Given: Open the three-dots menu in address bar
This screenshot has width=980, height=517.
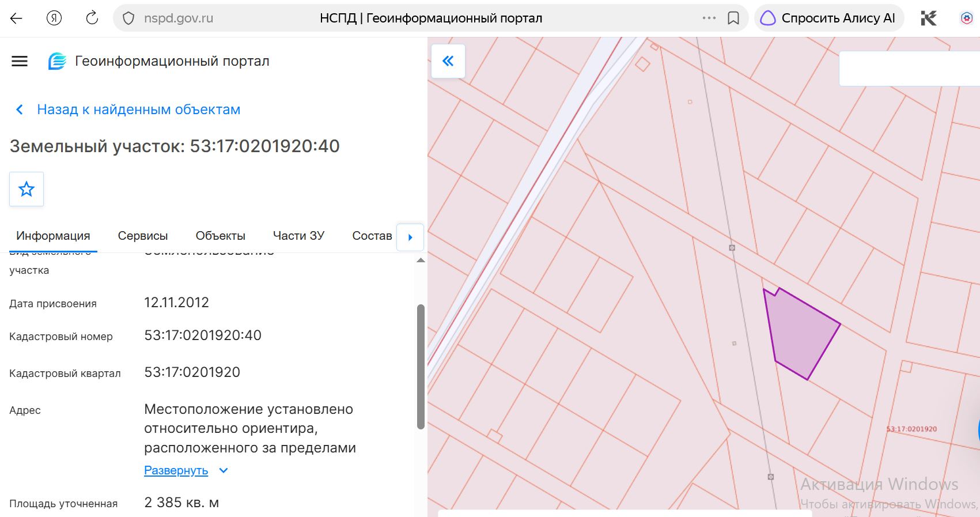Looking at the screenshot, I should pos(709,18).
